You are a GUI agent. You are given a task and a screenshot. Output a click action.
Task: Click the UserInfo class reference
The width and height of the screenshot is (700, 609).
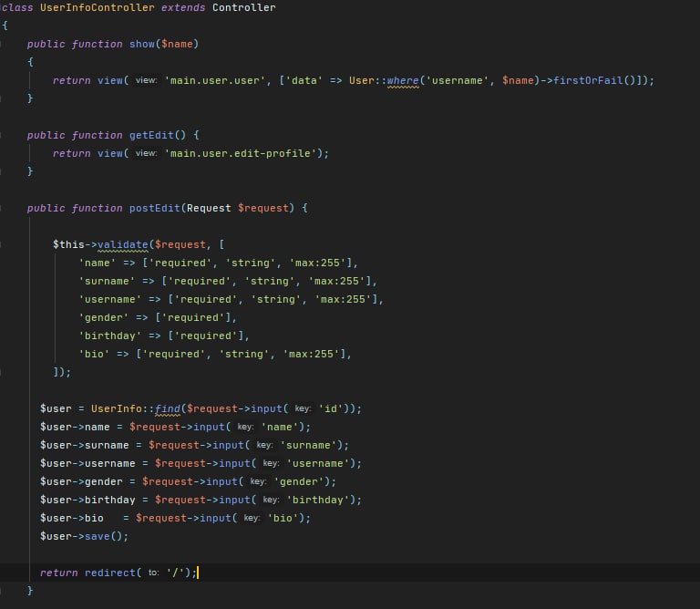pos(116,409)
